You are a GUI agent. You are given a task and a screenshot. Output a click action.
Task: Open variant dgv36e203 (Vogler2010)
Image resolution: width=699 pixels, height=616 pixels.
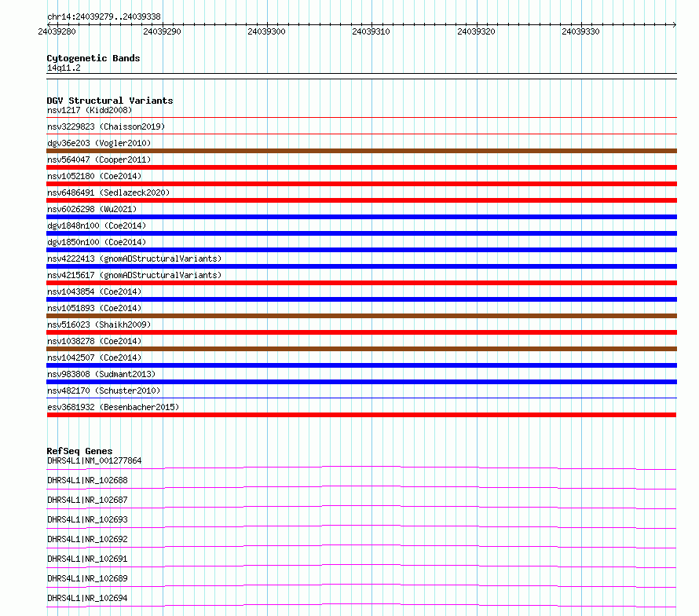point(99,143)
